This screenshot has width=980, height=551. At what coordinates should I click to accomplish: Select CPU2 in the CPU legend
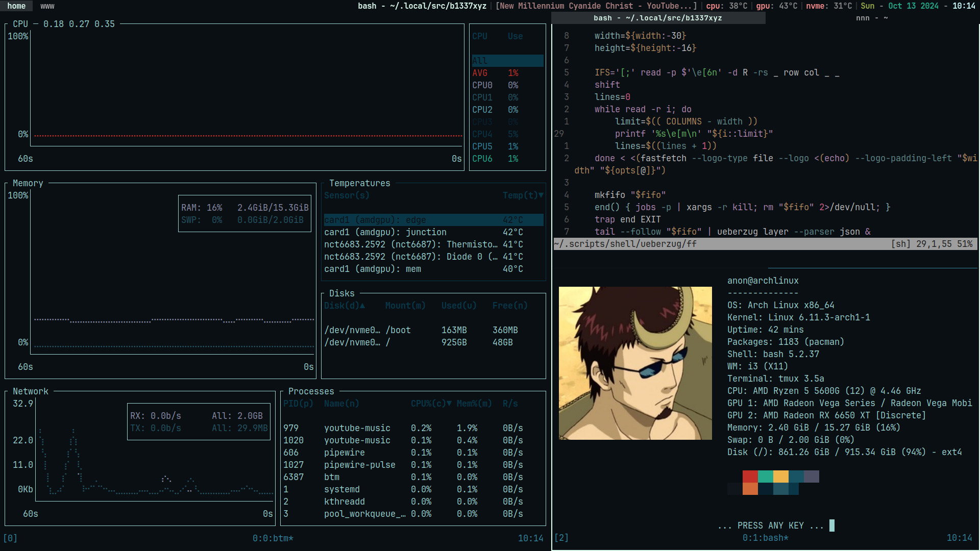pyautogui.click(x=507, y=110)
